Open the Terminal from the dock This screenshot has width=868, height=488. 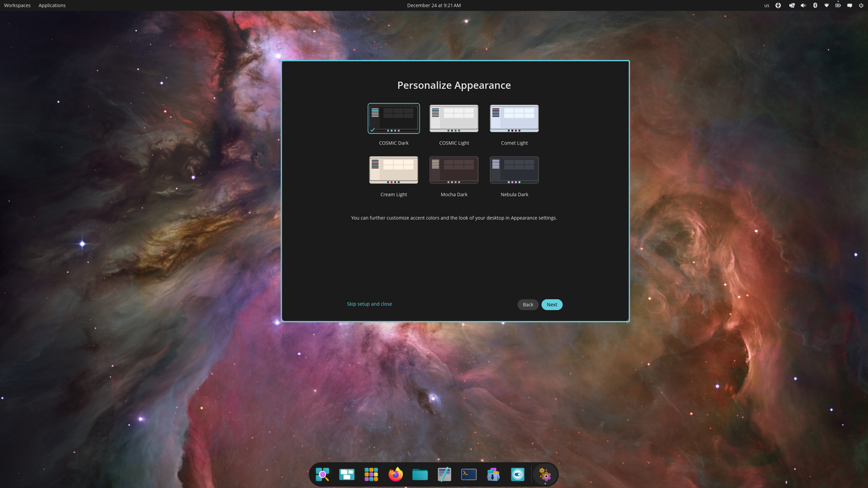pyautogui.click(x=468, y=474)
